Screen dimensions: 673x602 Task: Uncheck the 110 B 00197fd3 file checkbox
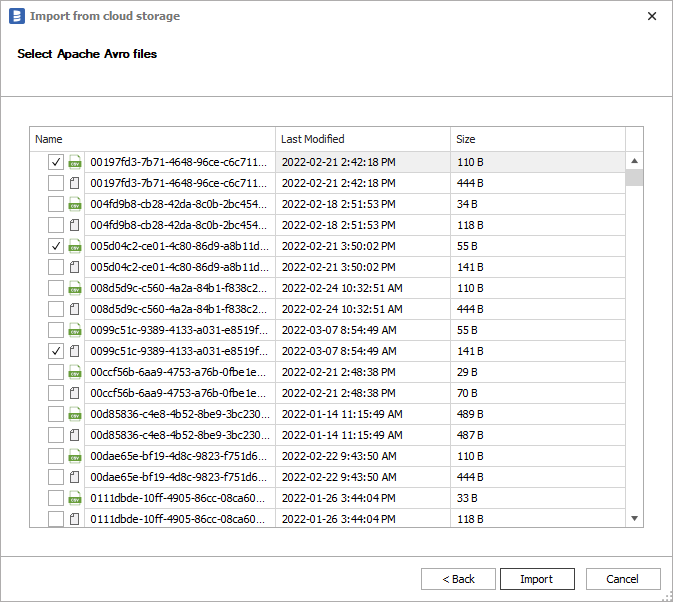pyautogui.click(x=56, y=162)
